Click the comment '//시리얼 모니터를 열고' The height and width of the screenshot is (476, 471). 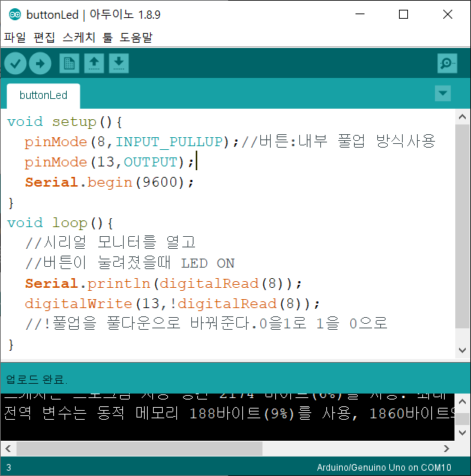click(110, 243)
